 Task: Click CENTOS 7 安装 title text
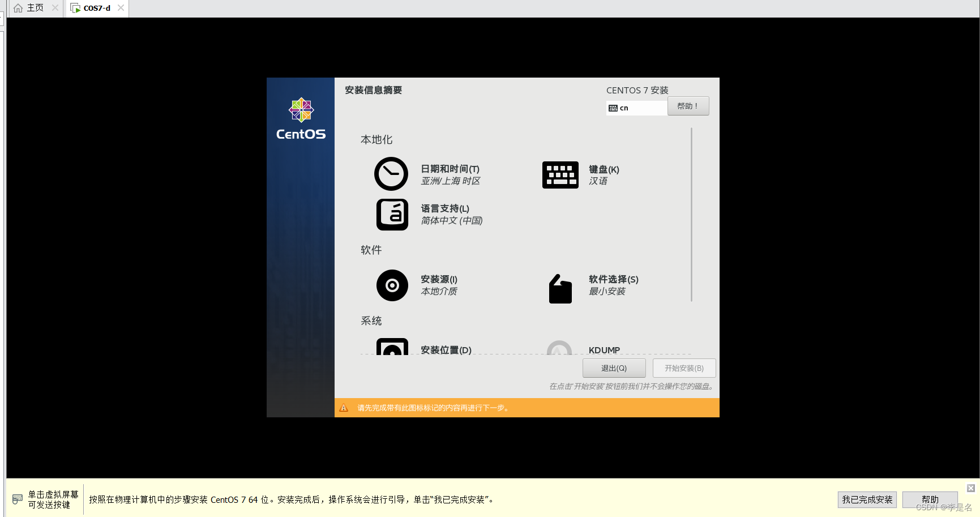(x=637, y=90)
